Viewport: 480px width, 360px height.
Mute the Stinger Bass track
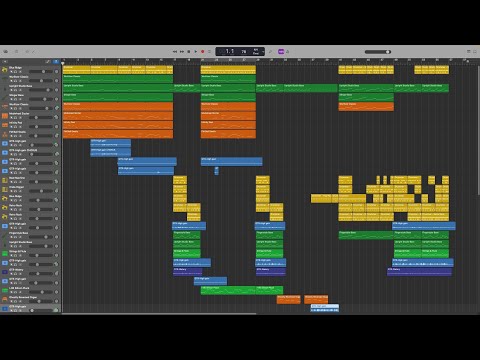11,99
